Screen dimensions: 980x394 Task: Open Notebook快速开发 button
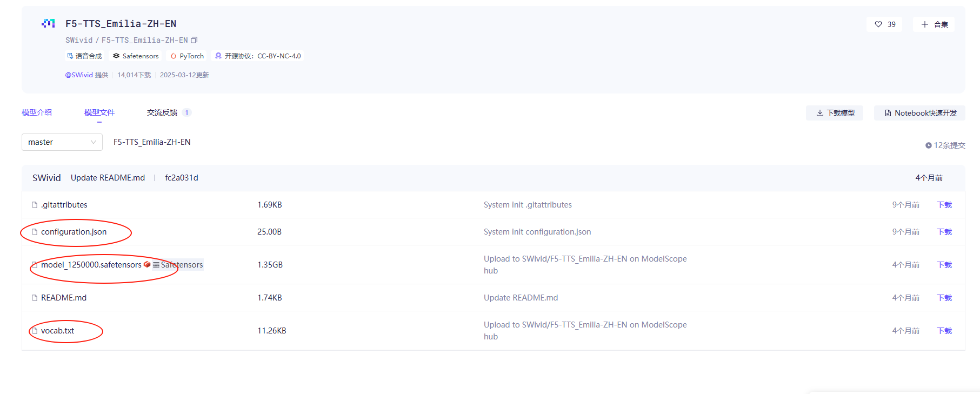click(x=920, y=113)
